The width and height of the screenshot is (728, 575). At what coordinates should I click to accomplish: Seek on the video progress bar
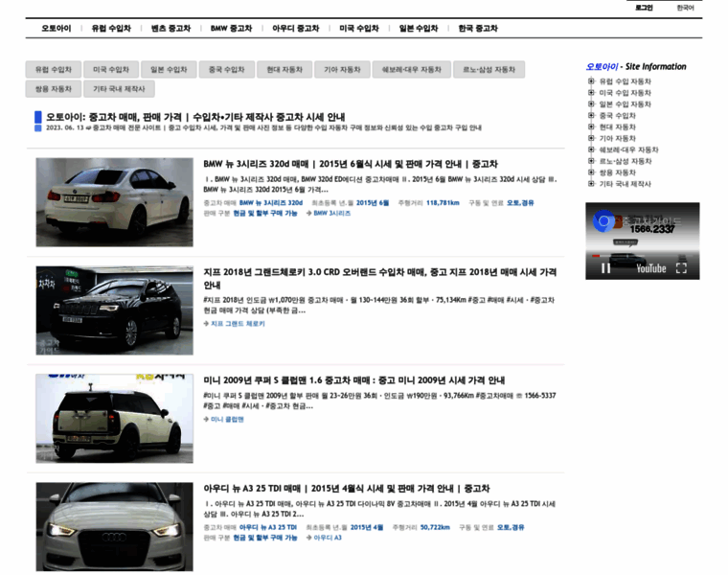(643, 256)
